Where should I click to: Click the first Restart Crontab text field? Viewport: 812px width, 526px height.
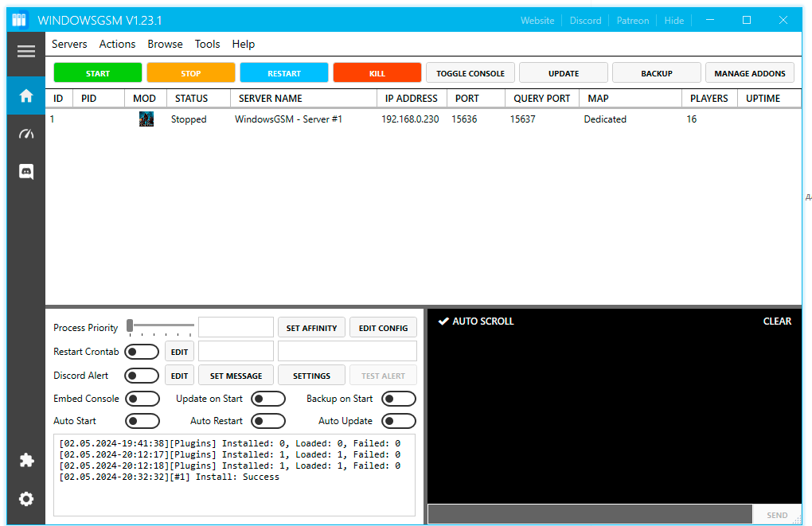[x=236, y=351]
